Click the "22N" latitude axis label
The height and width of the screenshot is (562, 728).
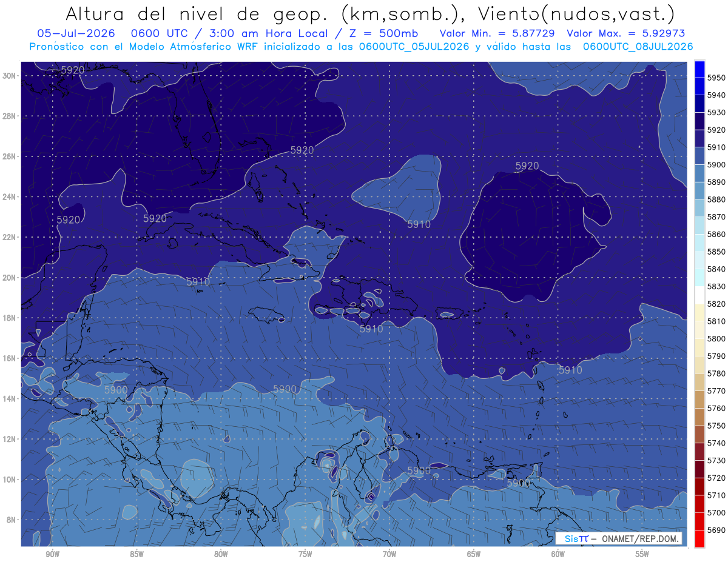pyautogui.click(x=10, y=237)
